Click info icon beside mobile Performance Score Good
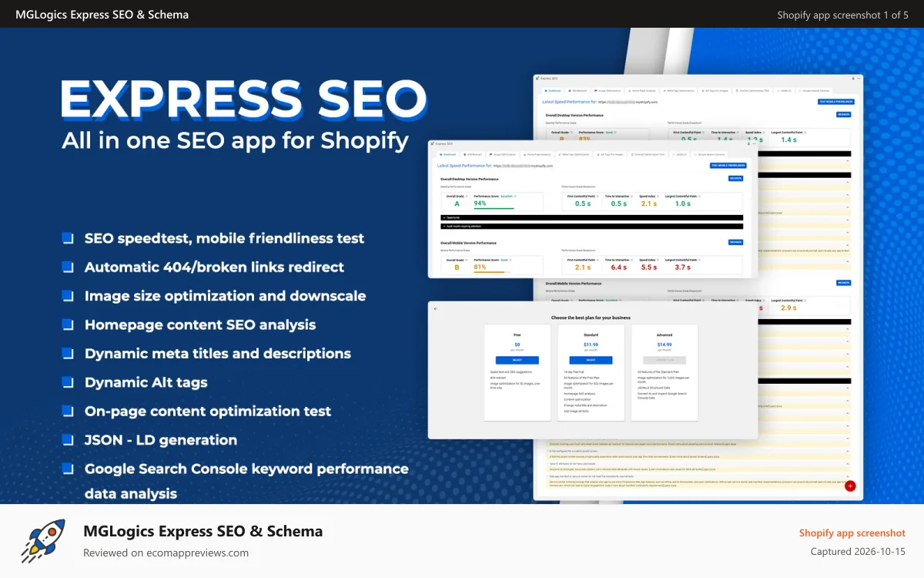This screenshot has width=924, height=578. click(511, 260)
